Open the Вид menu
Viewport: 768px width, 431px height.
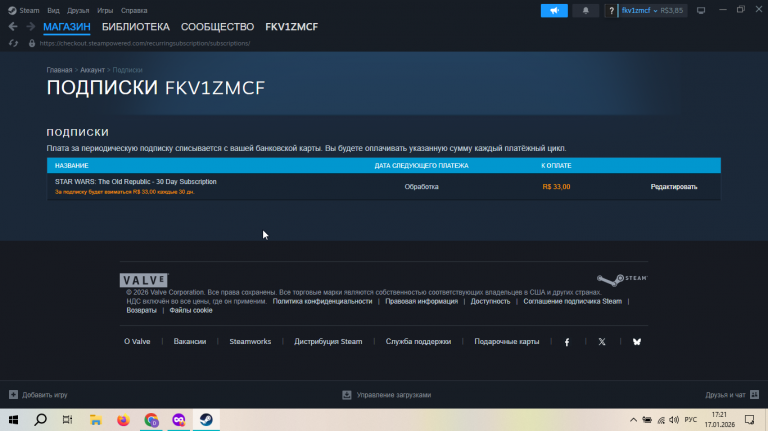(x=53, y=10)
